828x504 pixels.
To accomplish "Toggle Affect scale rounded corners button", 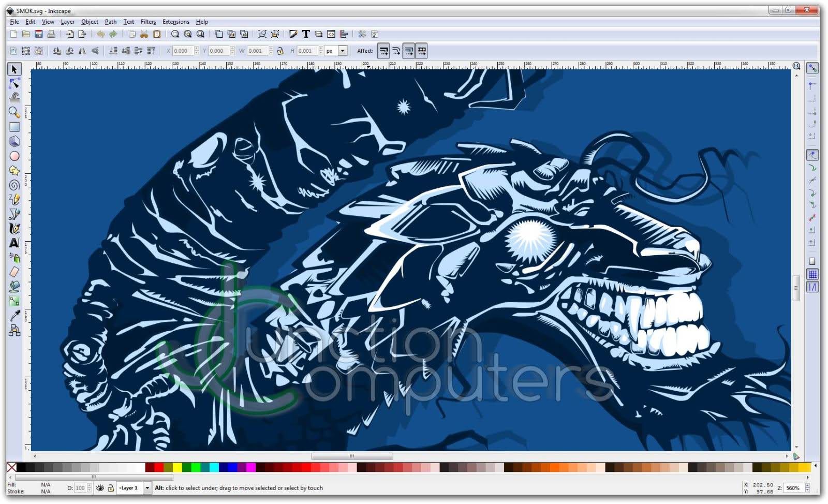I will 396,51.
